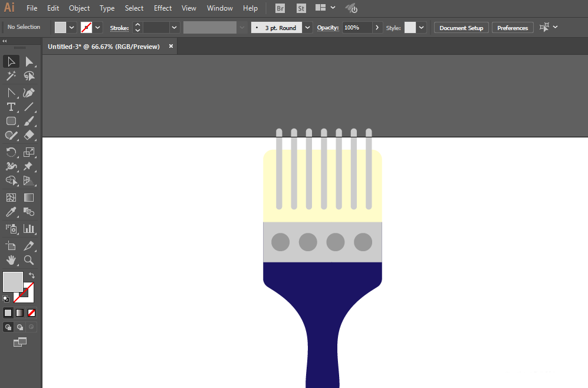Select the Hand tool
The height and width of the screenshot is (388, 588).
coord(11,260)
